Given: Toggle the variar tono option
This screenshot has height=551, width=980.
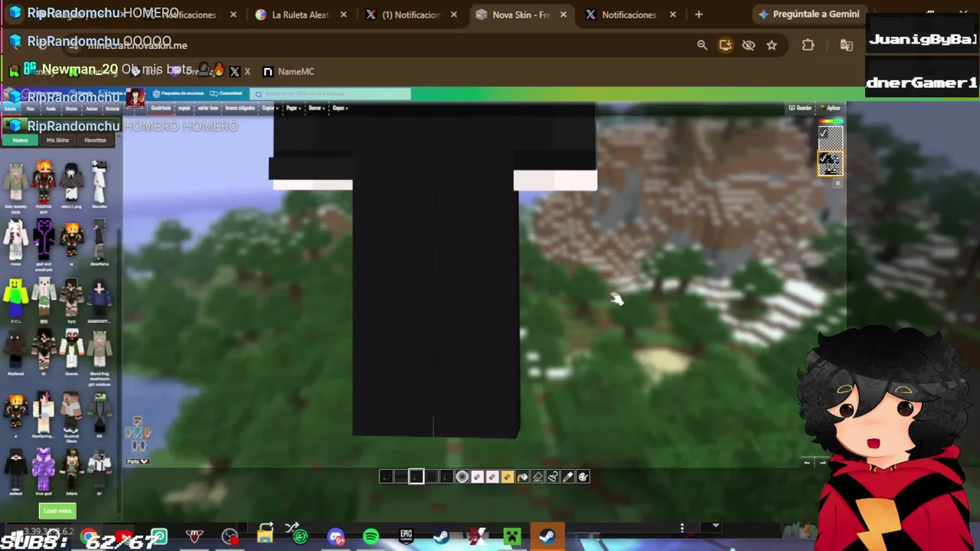Looking at the screenshot, I should click(x=207, y=108).
